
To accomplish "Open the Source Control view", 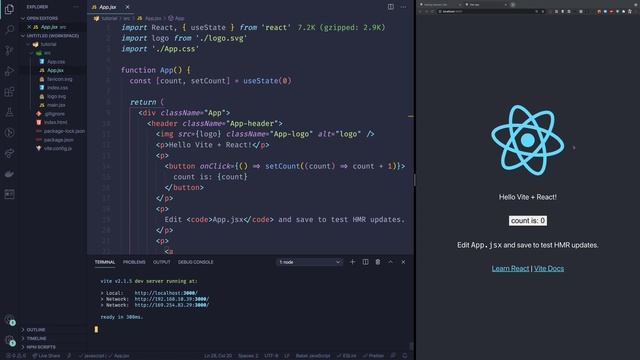I will pyautogui.click(x=9, y=50).
